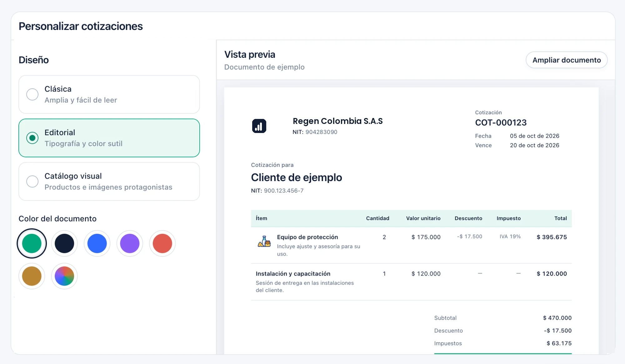Click the company NIT 904283090

pyautogui.click(x=321, y=132)
